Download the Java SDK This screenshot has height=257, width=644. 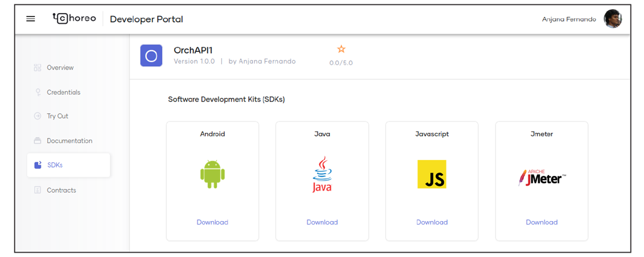[322, 222]
